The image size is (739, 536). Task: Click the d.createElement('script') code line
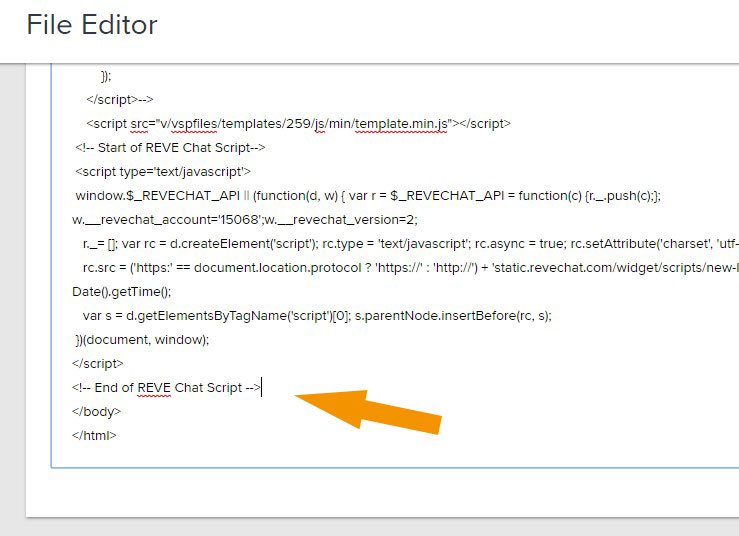point(220,243)
